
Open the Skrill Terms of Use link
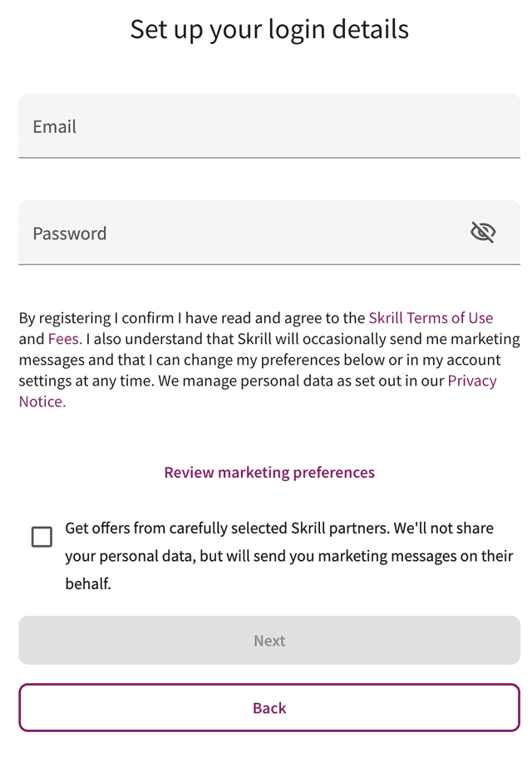(431, 318)
